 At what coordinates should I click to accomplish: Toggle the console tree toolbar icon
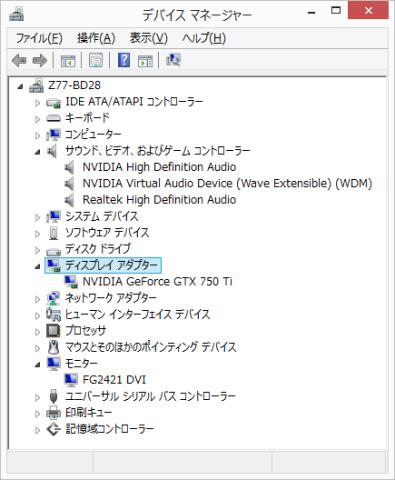(x=68, y=61)
